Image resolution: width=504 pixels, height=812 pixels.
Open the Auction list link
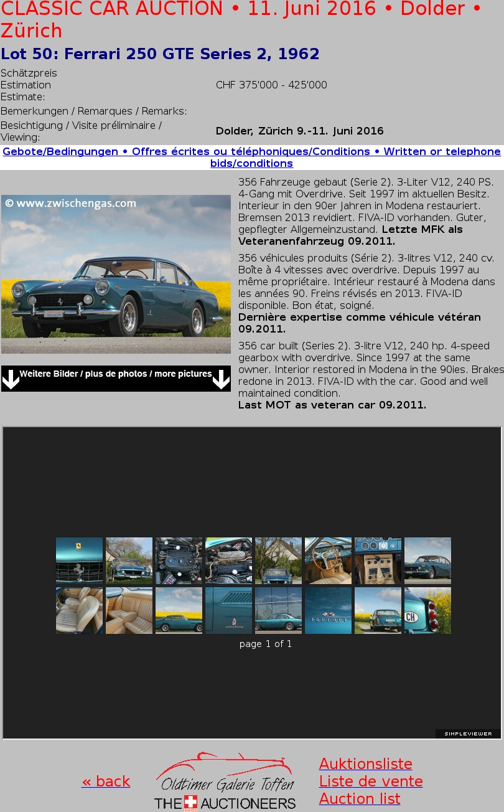pyautogui.click(x=360, y=799)
